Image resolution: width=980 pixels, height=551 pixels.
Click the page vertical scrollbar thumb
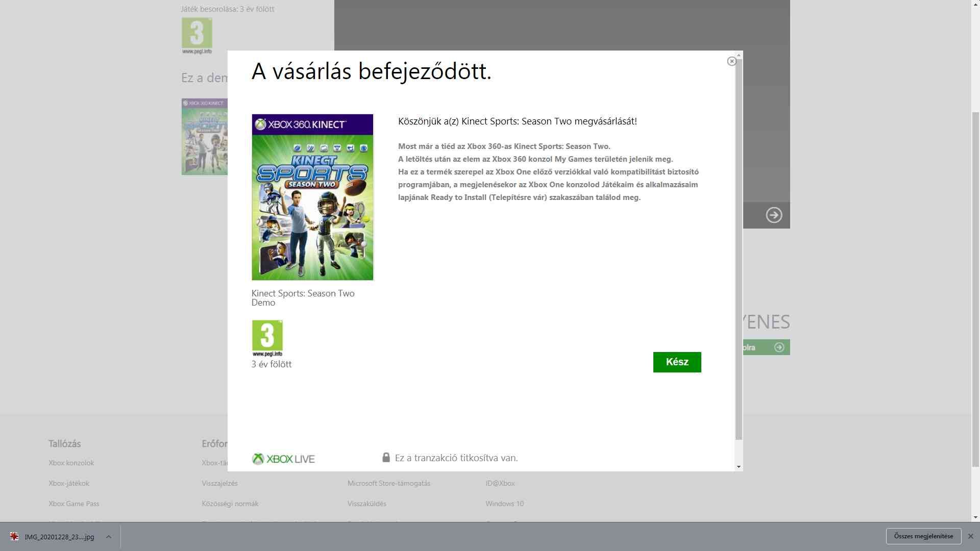click(x=976, y=289)
